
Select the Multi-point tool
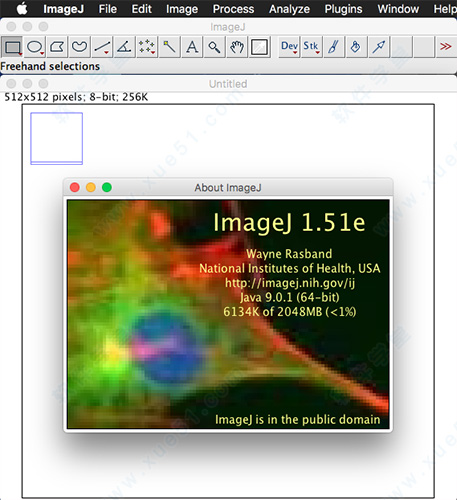coord(147,47)
